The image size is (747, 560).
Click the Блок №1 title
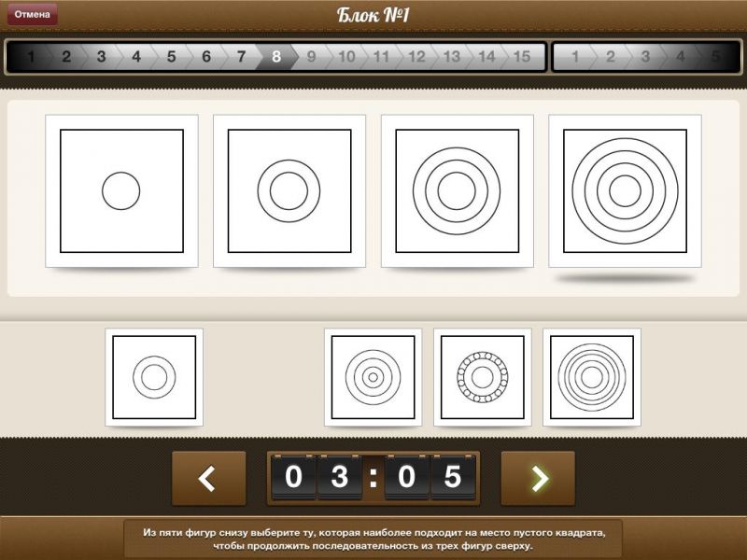pyautogui.click(x=373, y=15)
